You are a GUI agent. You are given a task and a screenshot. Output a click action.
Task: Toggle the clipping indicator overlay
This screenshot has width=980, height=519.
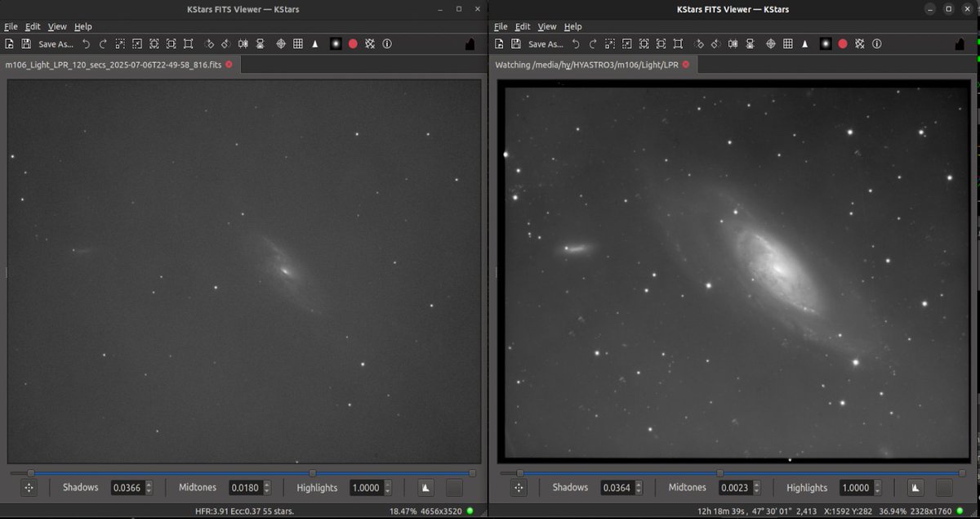[370, 43]
